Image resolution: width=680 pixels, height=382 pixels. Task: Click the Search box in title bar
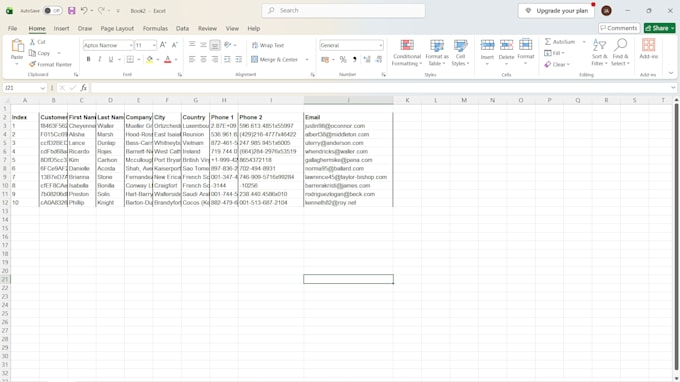pyautogui.click(x=343, y=10)
